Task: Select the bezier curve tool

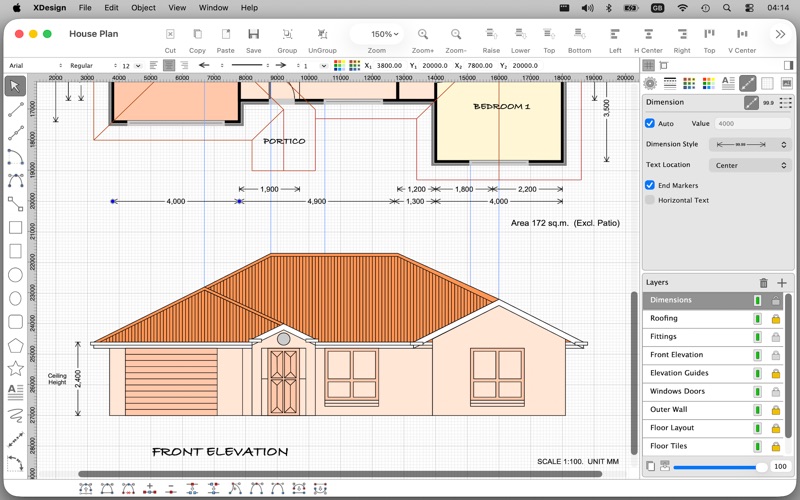Action: (x=15, y=180)
